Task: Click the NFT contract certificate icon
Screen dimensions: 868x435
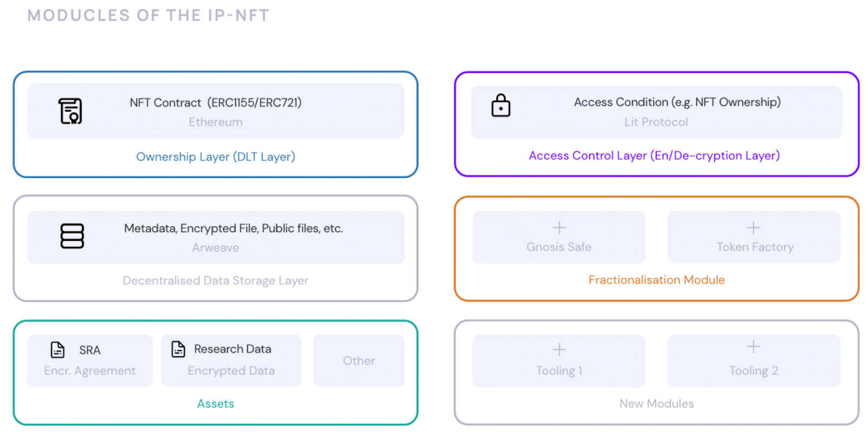Action: tap(71, 111)
